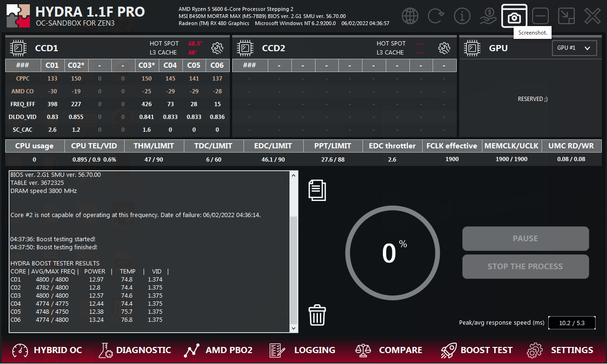The image size is (607, 364).
Task: Click the CPU TEL/VID header
Action: (x=94, y=146)
